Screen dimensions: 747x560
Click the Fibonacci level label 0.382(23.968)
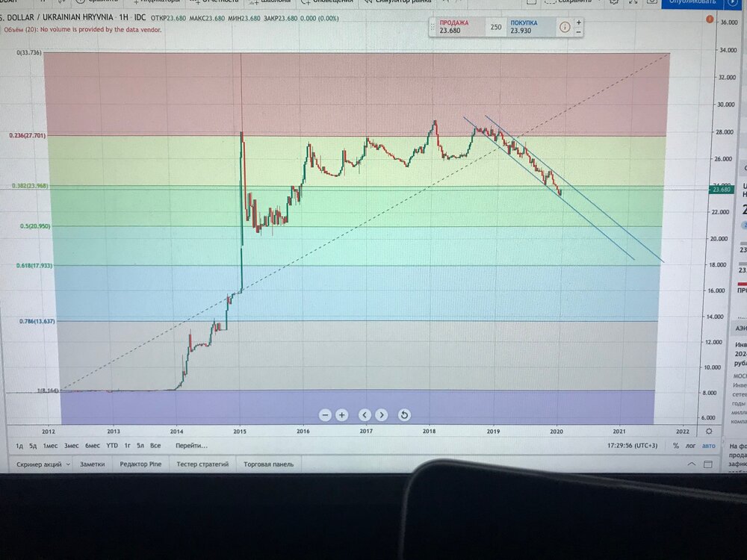[30, 186]
